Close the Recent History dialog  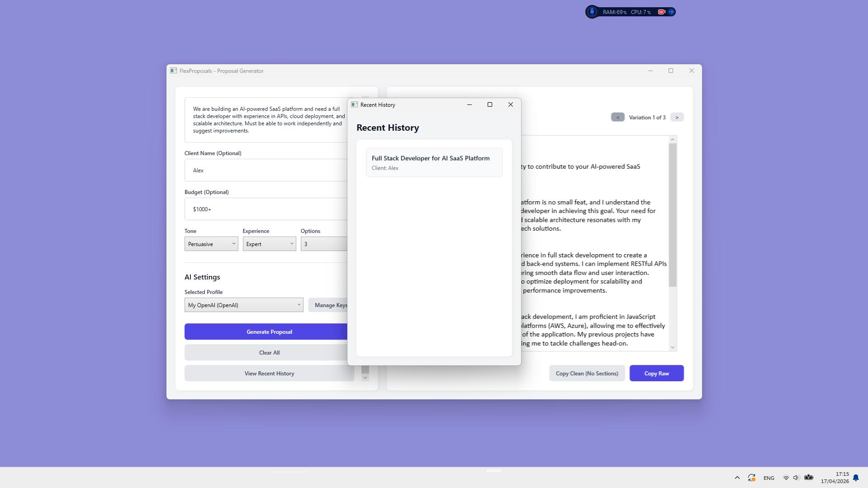510,104
